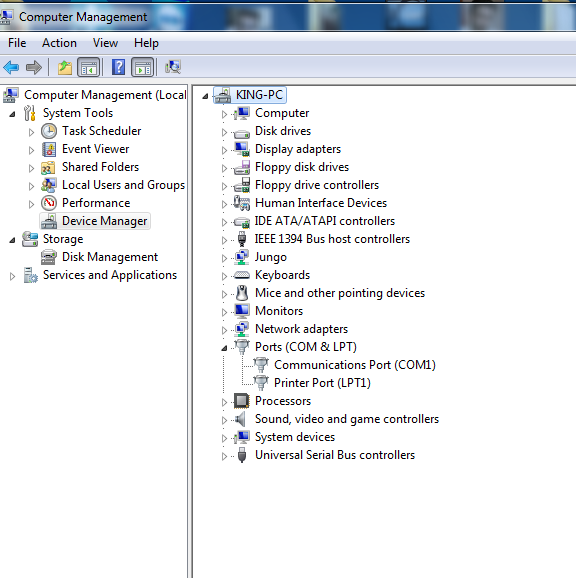The width and height of the screenshot is (576, 578).
Task: Click the Processors chip icon
Action: coord(242,401)
